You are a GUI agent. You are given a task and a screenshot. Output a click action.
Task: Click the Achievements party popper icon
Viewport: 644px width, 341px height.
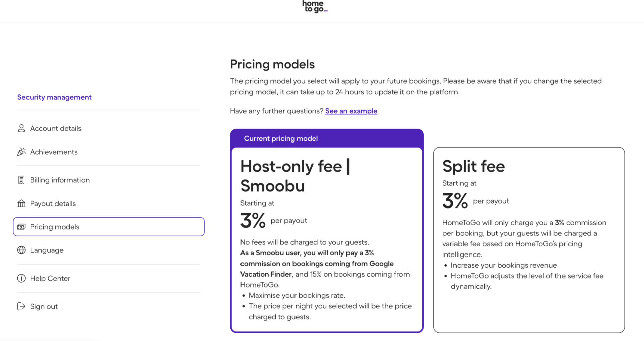(x=21, y=152)
